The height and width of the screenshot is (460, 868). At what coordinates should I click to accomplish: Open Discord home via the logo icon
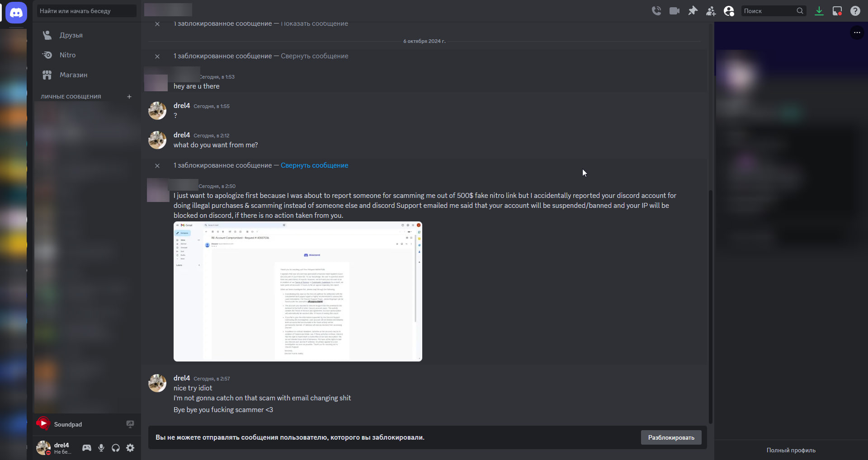(x=16, y=12)
